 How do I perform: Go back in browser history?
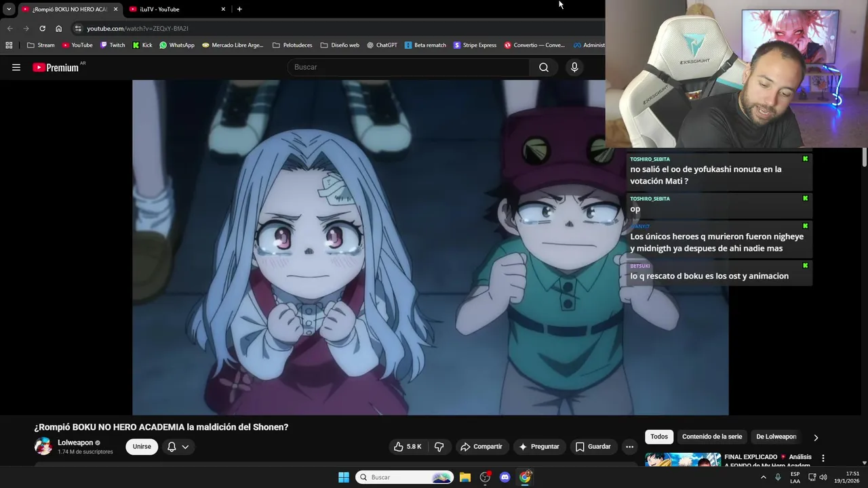pos(9,28)
